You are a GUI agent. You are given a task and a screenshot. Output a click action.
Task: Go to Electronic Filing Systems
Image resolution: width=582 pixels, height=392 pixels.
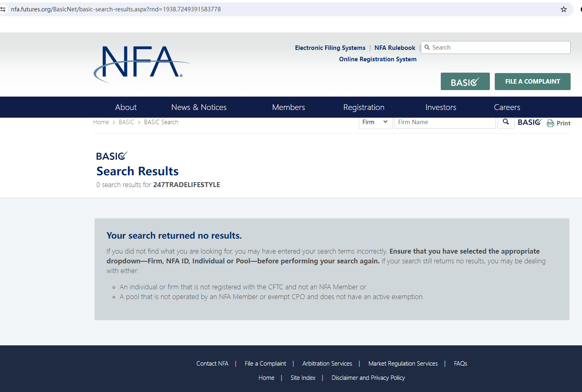pyautogui.click(x=330, y=48)
